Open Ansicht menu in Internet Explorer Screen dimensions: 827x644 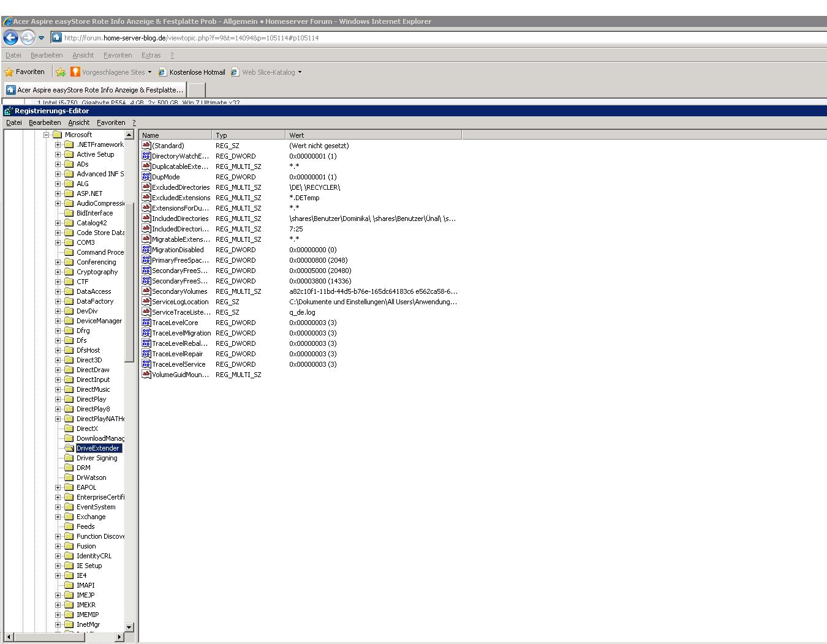coord(83,55)
